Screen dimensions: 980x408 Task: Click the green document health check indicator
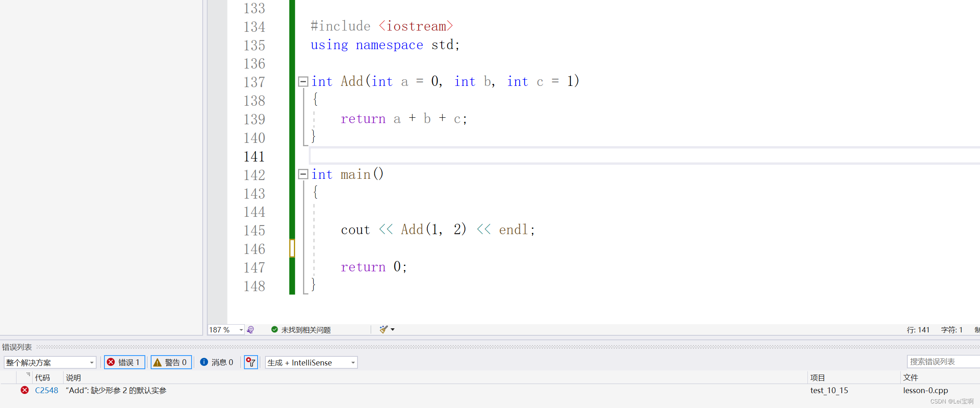(274, 329)
